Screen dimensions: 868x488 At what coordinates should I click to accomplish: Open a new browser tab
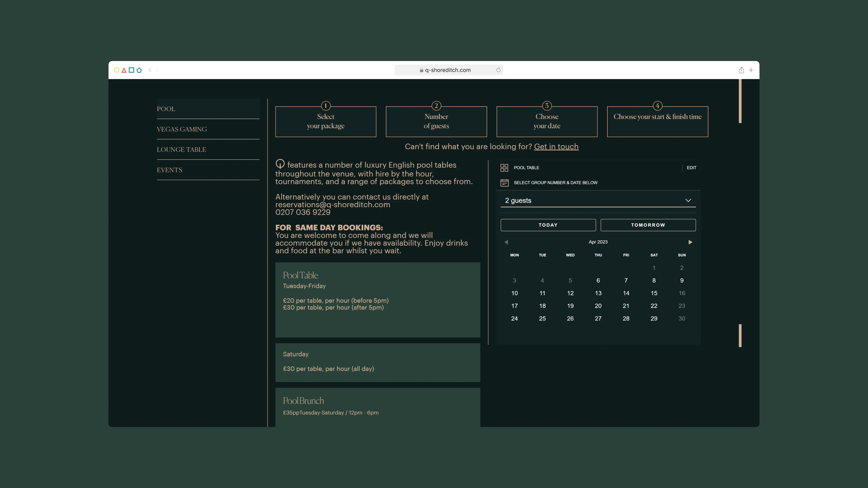(751, 70)
